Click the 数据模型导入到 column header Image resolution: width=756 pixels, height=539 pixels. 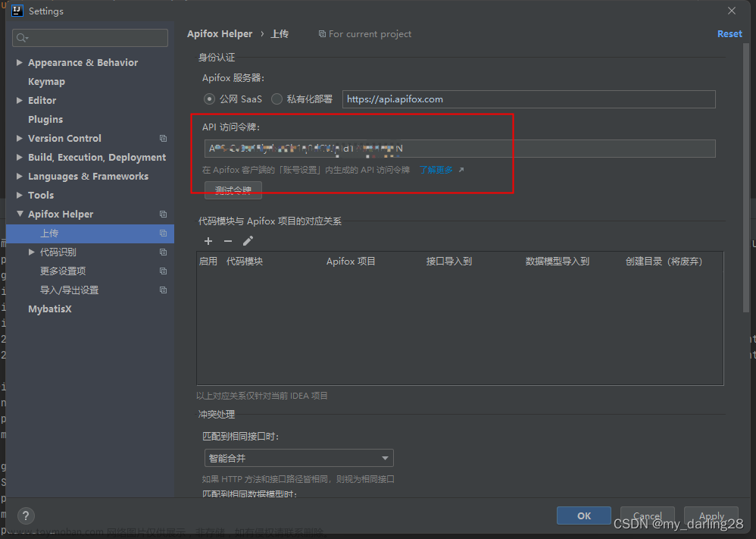[558, 262]
